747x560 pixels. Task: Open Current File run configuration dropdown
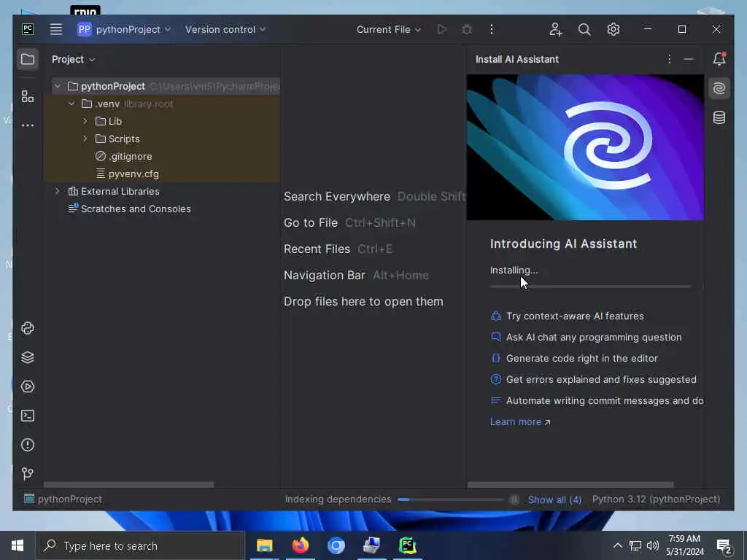[389, 29]
